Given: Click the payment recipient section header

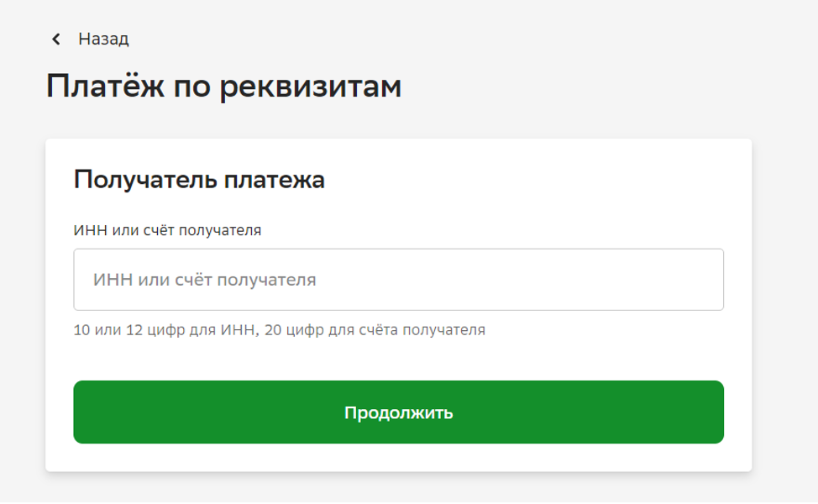Looking at the screenshot, I should point(199,180).
